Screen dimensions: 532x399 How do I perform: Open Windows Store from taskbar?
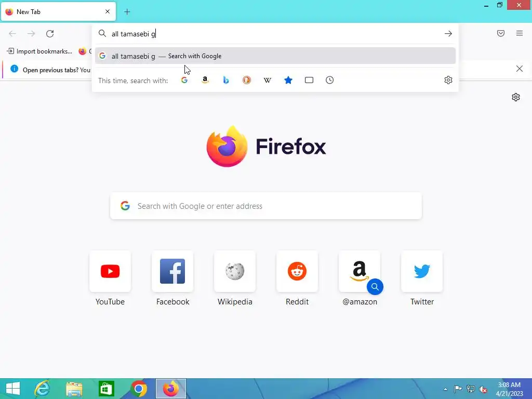[106, 389]
